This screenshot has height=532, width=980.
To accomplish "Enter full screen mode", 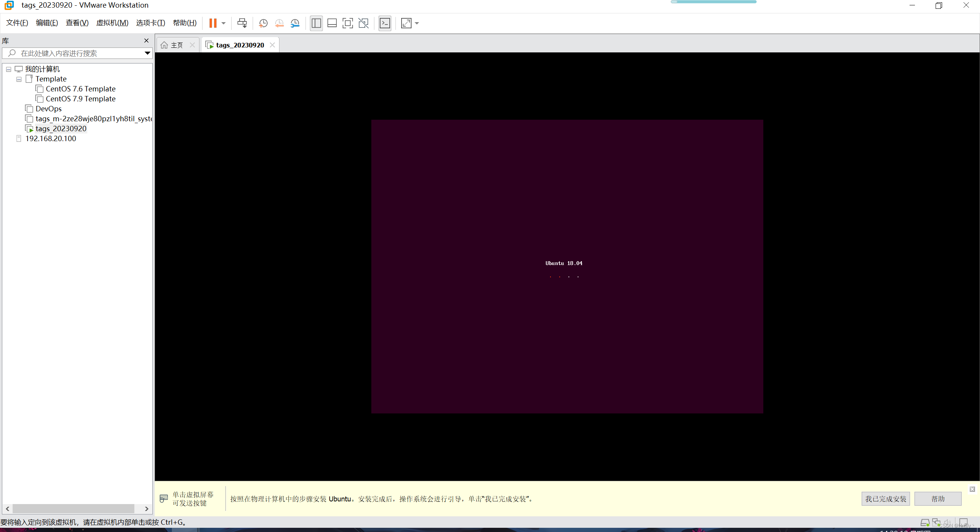I will [348, 23].
